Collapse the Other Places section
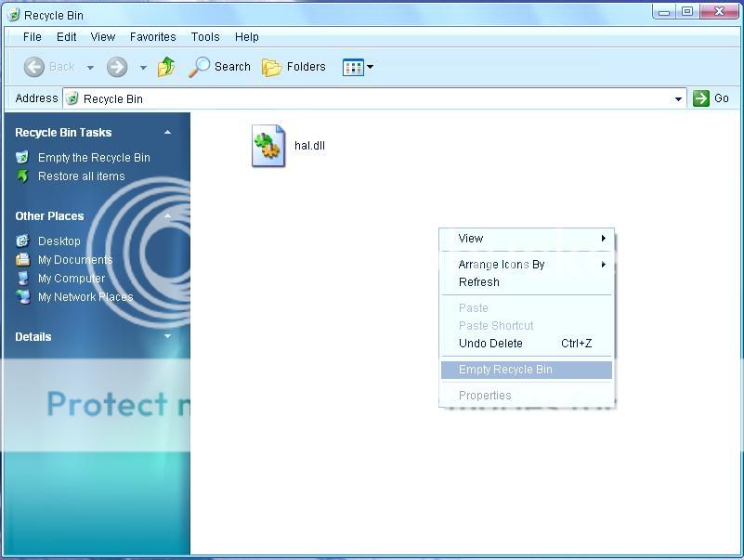 coord(167,216)
